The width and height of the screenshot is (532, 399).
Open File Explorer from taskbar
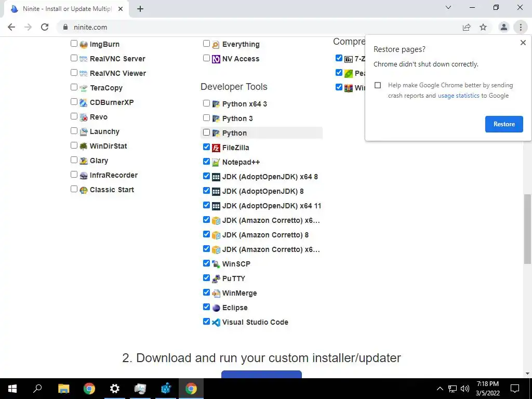click(x=63, y=389)
